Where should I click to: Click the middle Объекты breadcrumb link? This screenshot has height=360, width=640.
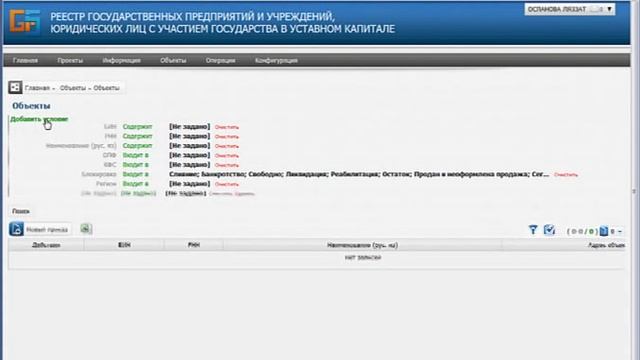point(73,88)
